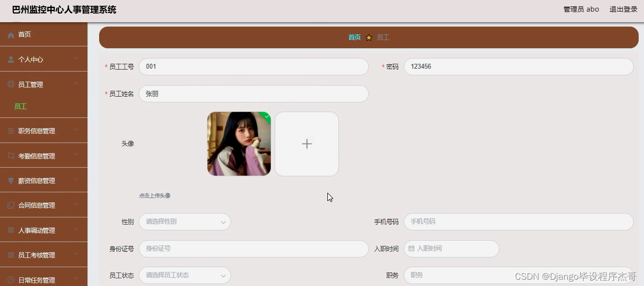This screenshot has height=286, width=644.
Task: Click the home icon beside 首页 in sidebar
Action: [11, 35]
